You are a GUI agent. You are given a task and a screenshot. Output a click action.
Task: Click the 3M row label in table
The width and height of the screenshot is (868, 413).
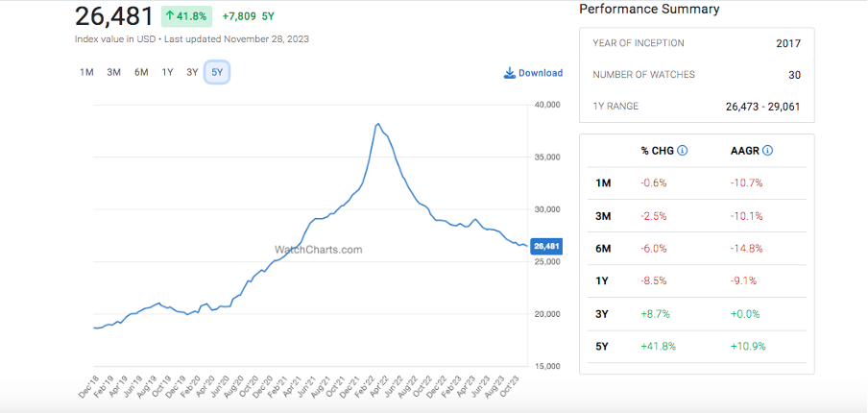click(x=603, y=216)
